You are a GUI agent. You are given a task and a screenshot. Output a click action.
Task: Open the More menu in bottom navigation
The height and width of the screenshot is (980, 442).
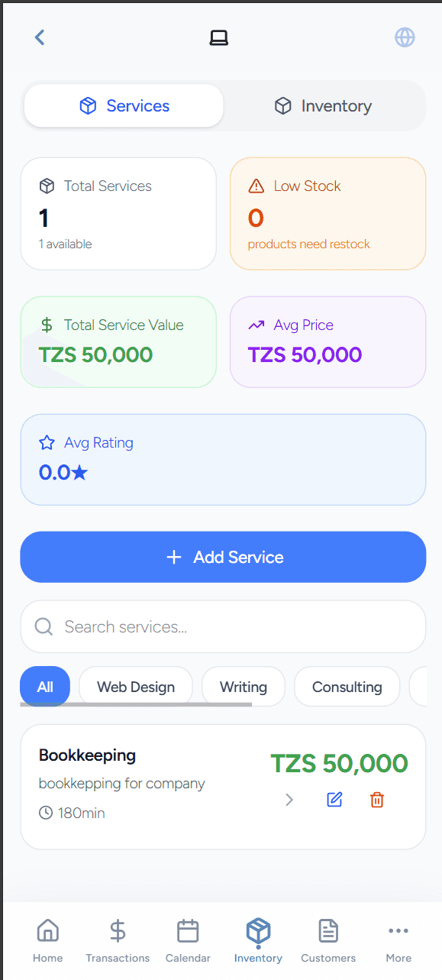coord(398,939)
